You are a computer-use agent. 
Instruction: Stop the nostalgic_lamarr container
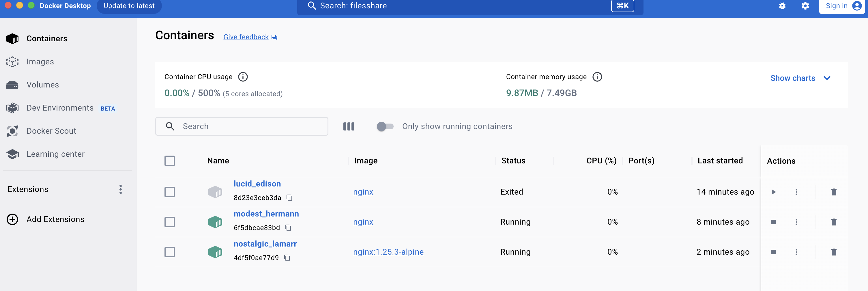[773, 252]
